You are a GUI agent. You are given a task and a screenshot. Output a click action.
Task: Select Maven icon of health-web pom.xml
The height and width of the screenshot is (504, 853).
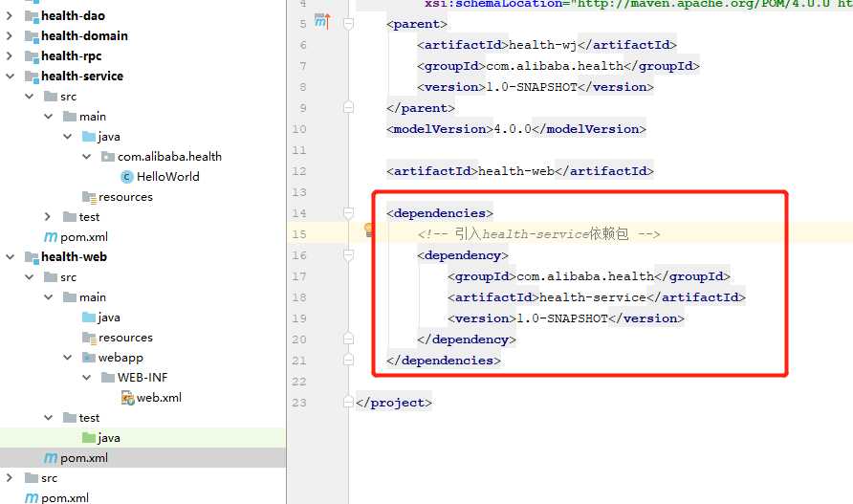[51, 458]
